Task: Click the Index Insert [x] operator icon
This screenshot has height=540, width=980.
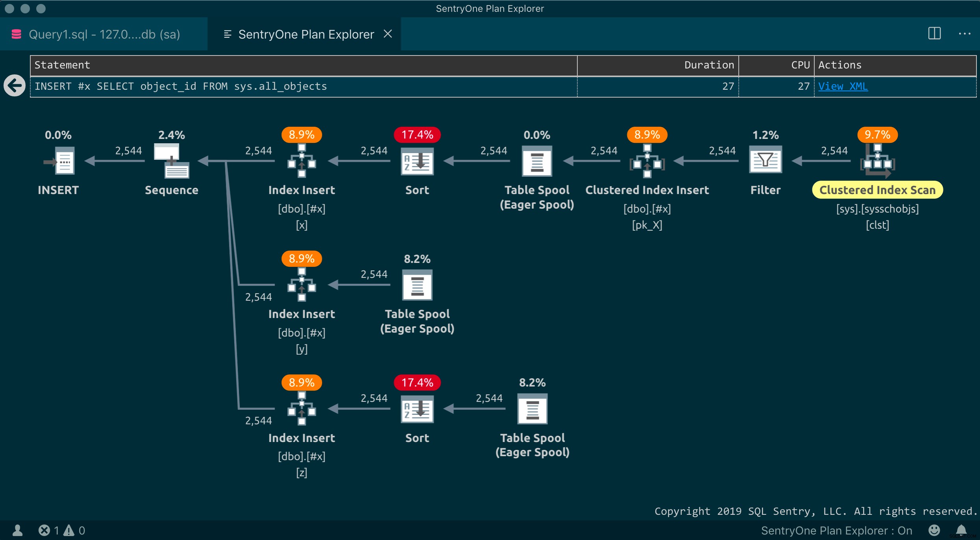Action: [x=301, y=161]
